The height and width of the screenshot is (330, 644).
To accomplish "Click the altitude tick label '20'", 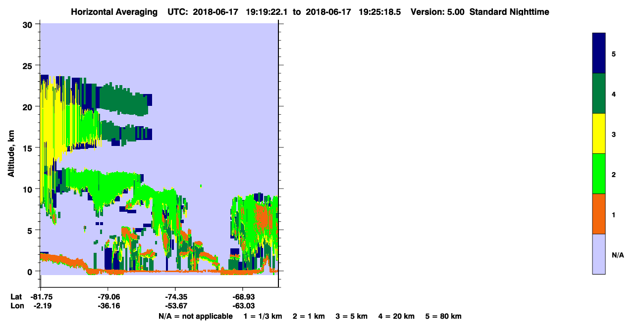I will (x=29, y=106).
